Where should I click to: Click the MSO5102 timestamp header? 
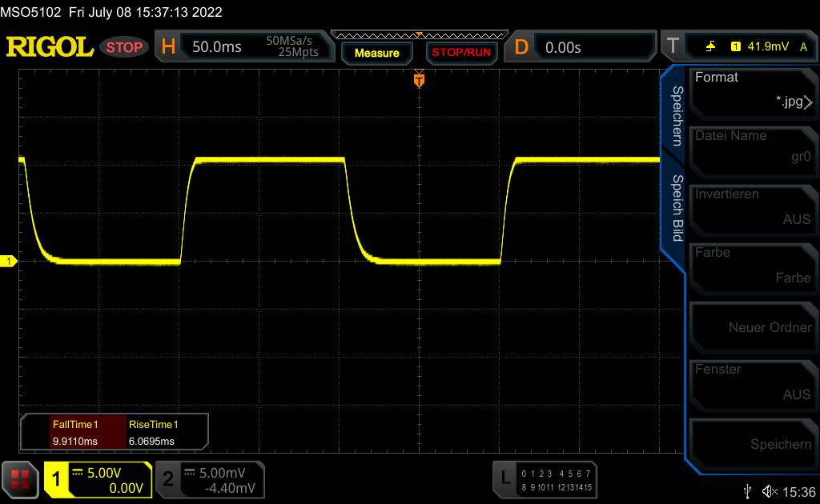pos(111,11)
